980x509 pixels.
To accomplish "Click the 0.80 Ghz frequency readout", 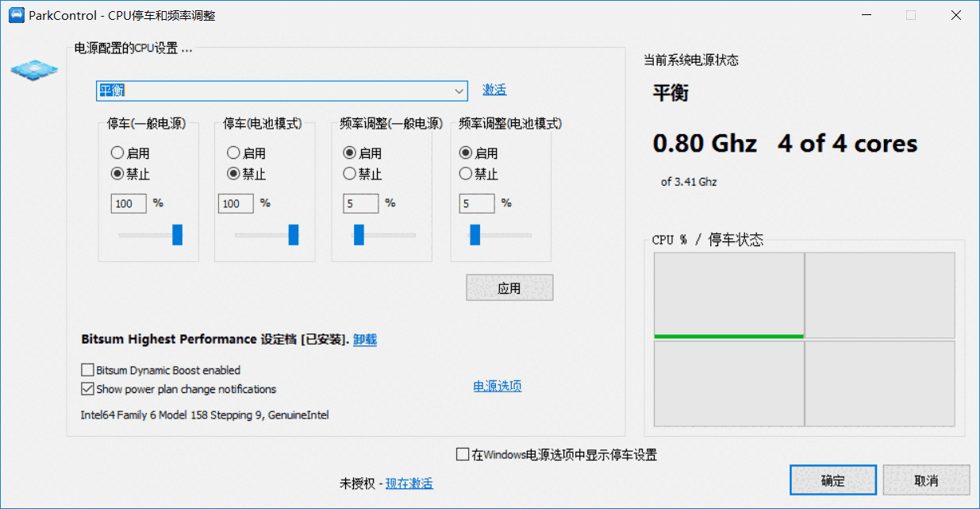I will 705,144.
